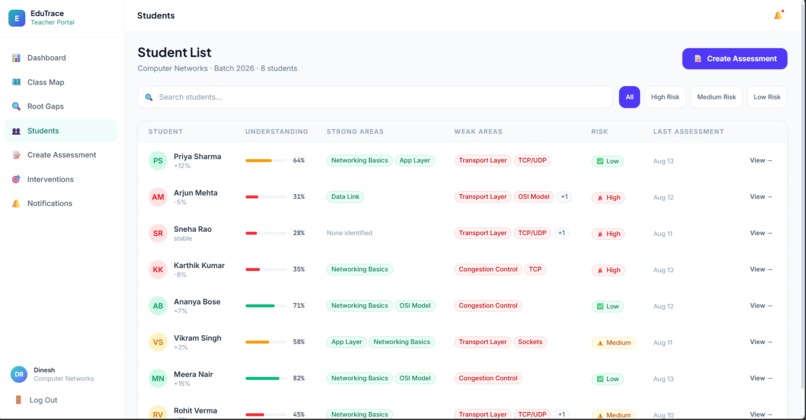The height and width of the screenshot is (420, 806).
Task: Expand +1 weak areas for Arjun Mehta
Action: pyautogui.click(x=564, y=197)
